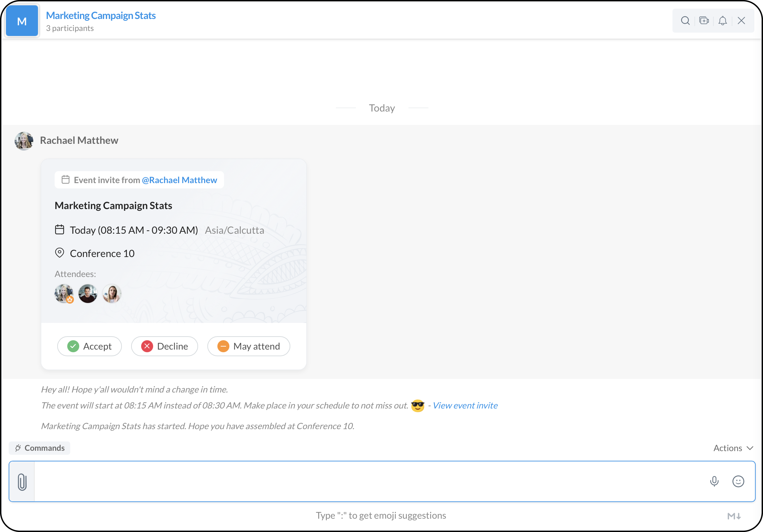Close the chat window with X
This screenshot has width=763, height=532.
pyautogui.click(x=741, y=21)
